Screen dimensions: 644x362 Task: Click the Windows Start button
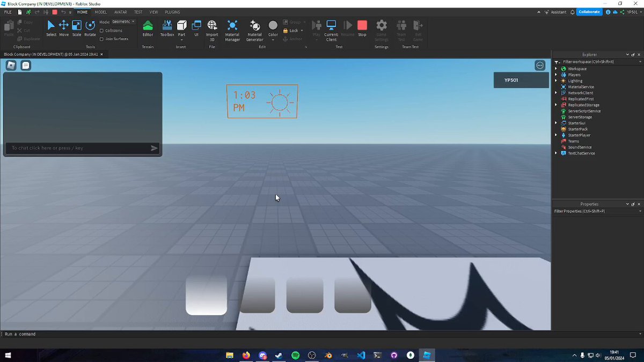click(8, 355)
